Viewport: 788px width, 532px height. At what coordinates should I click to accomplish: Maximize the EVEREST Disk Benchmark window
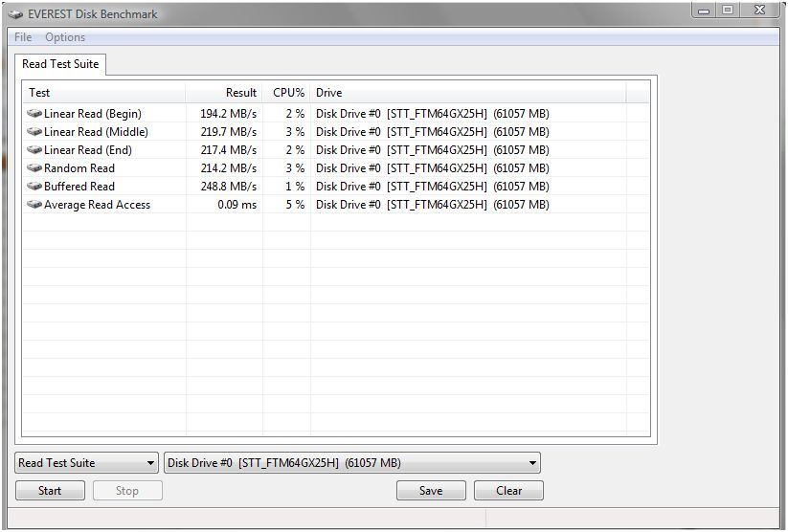pos(727,11)
